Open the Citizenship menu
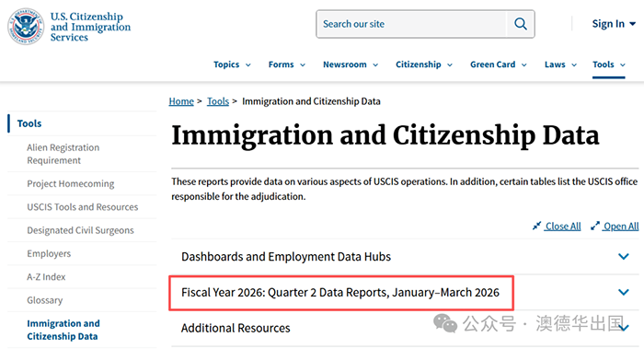The width and height of the screenshot is (644, 349). click(424, 64)
